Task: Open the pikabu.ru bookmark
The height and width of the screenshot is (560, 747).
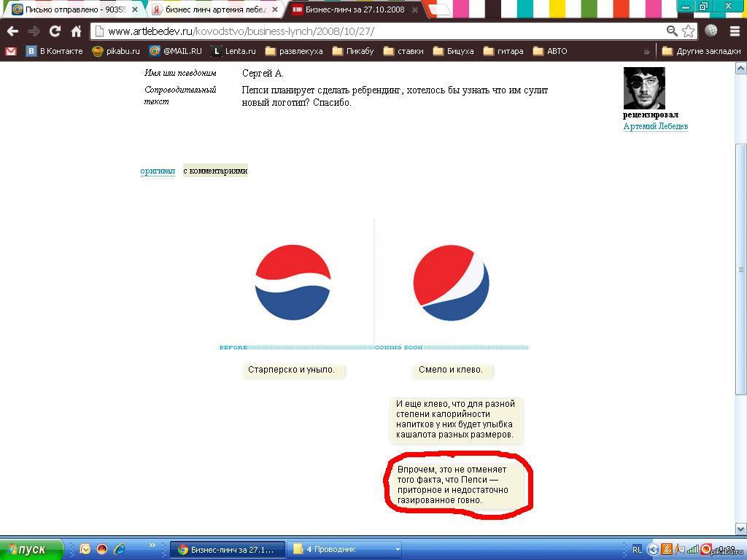Action: click(x=116, y=51)
